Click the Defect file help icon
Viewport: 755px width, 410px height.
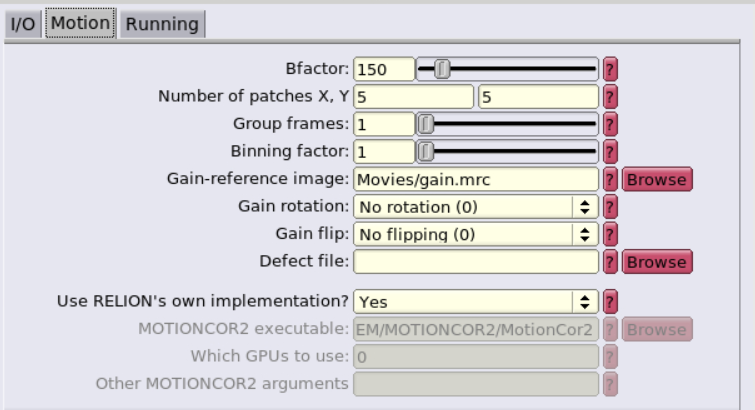pos(610,262)
